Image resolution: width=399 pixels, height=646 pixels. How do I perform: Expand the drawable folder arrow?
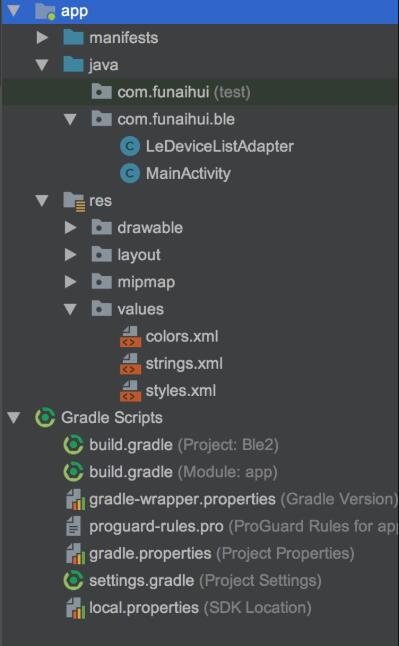click(x=70, y=228)
